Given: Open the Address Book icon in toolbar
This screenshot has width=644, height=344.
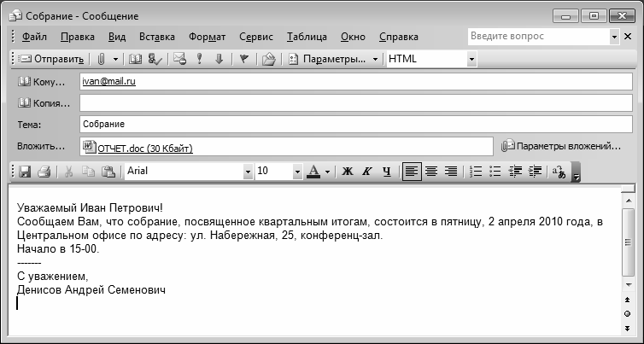Looking at the screenshot, I should [x=136, y=59].
